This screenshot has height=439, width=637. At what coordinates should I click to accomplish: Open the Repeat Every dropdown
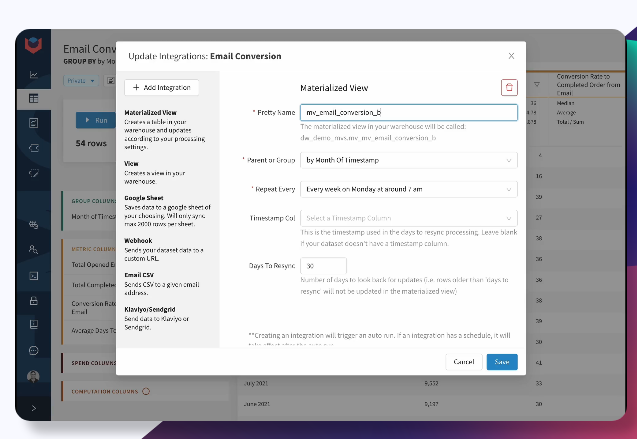point(409,189)
